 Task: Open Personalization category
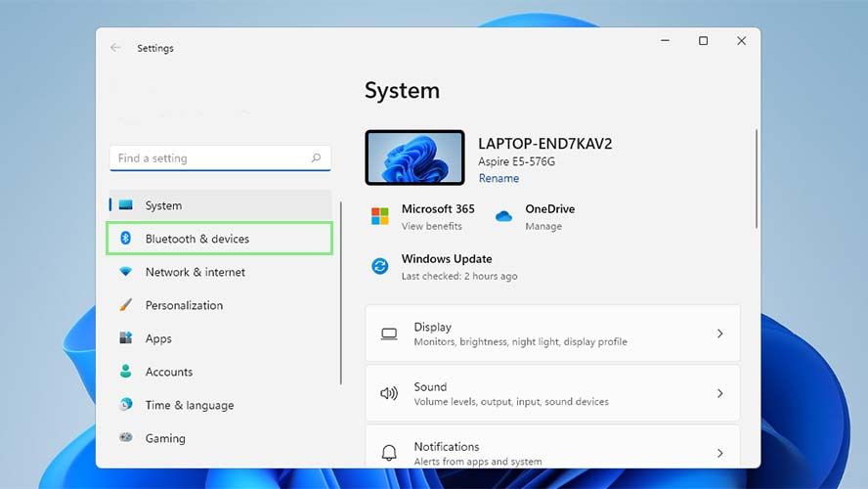221,305
